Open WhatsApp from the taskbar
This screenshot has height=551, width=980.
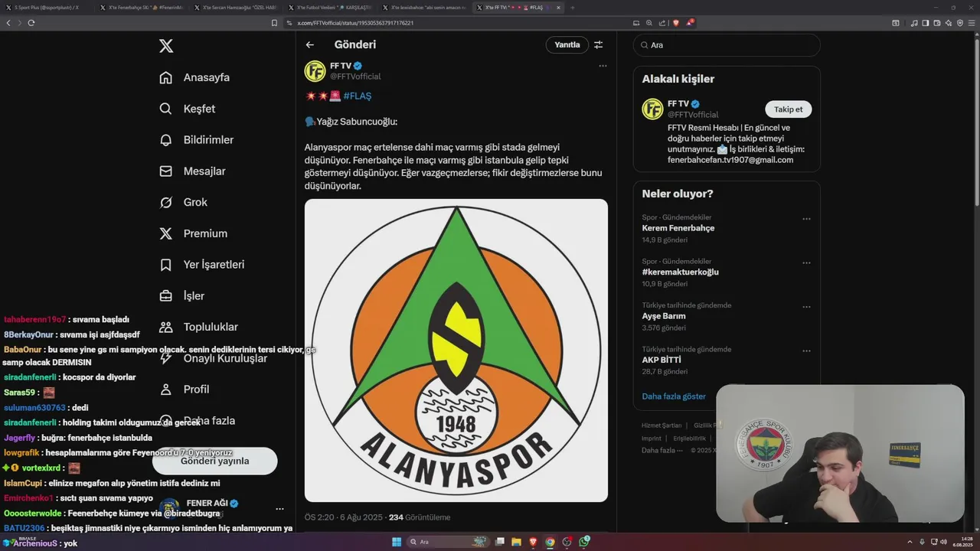click(584, 542)
